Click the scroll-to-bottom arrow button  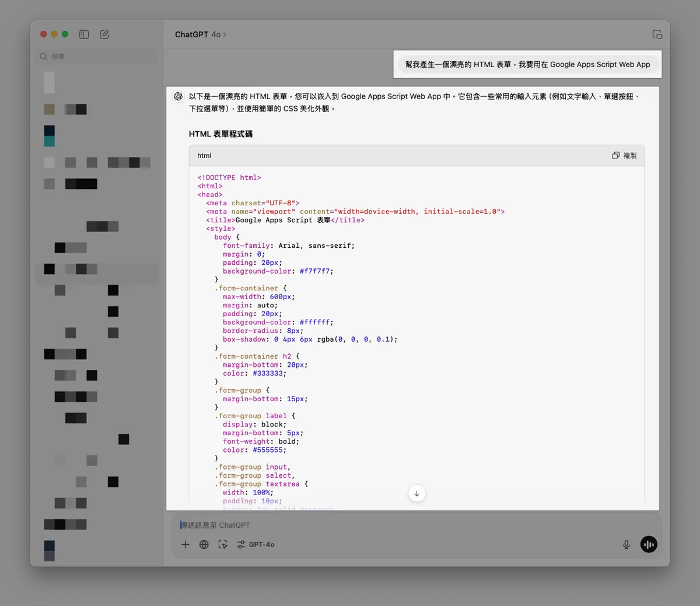point(416,493)
